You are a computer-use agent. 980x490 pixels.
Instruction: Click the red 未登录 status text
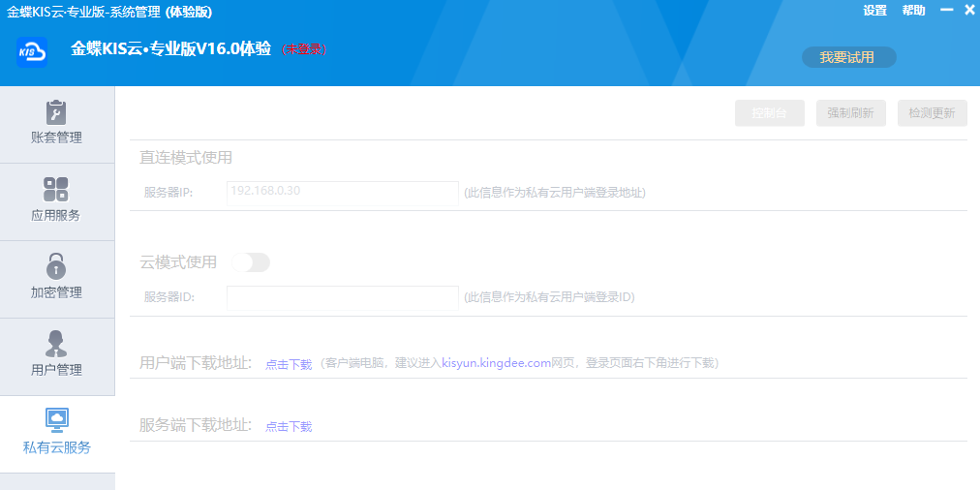304,49
